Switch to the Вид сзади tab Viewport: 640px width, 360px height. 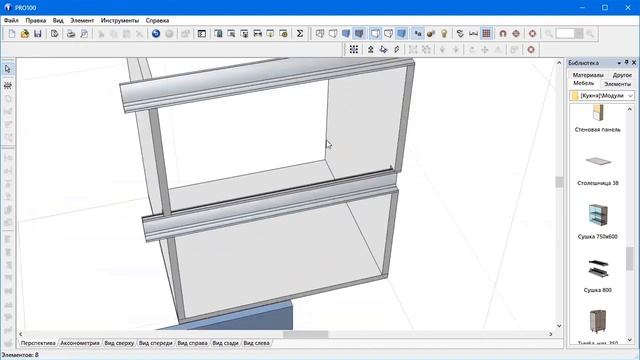225,343
